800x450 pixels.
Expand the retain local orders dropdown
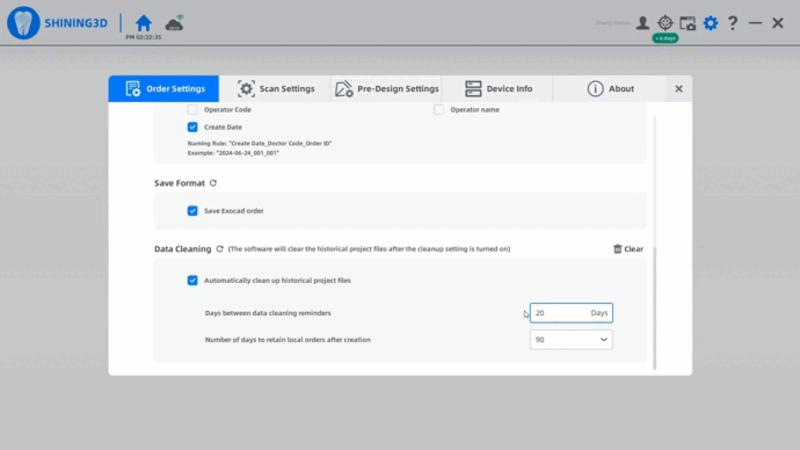point(571,340)
